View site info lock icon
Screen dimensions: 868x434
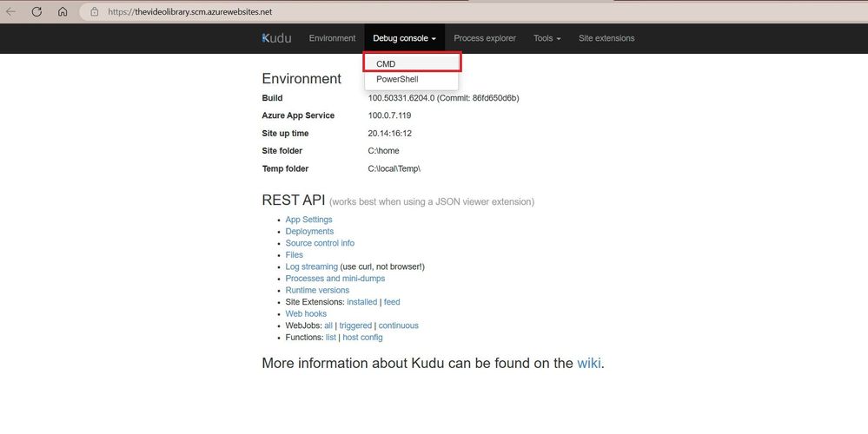94,11
